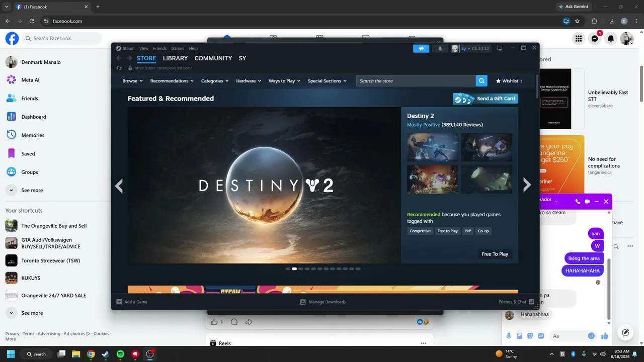Expand the Recommendations dropdown menu

(x=172, y=81)
